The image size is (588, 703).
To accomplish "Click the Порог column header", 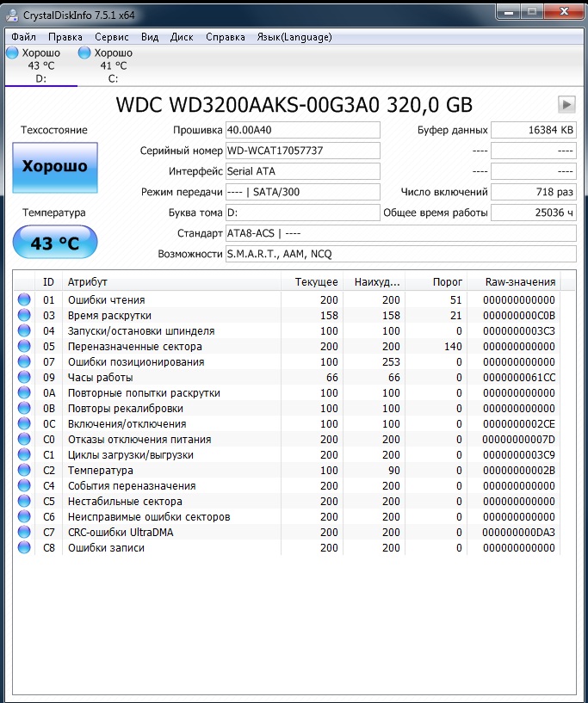I will (436, 282).
